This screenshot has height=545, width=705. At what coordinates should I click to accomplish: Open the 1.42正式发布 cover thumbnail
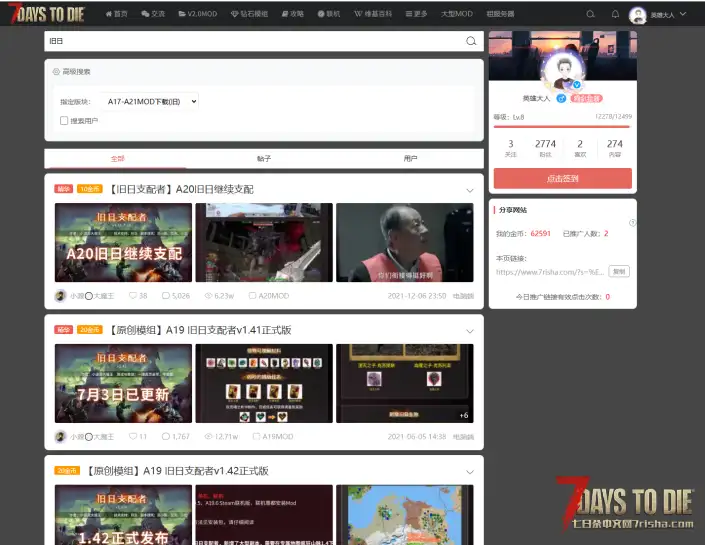123,515
